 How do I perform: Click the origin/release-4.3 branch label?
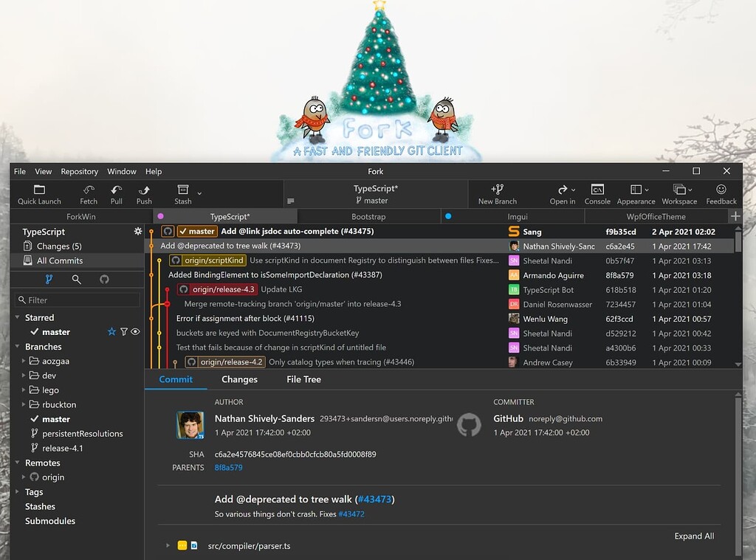(x=218, y=289)
